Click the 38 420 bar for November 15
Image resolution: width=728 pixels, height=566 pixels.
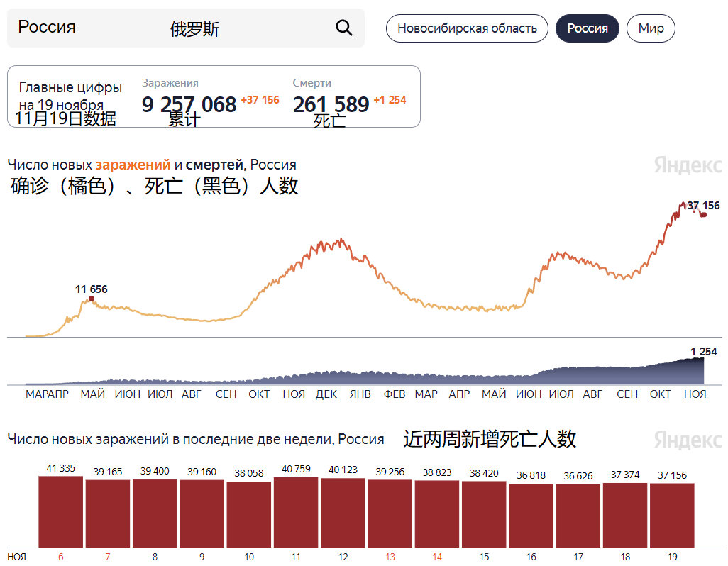(484, 514)
